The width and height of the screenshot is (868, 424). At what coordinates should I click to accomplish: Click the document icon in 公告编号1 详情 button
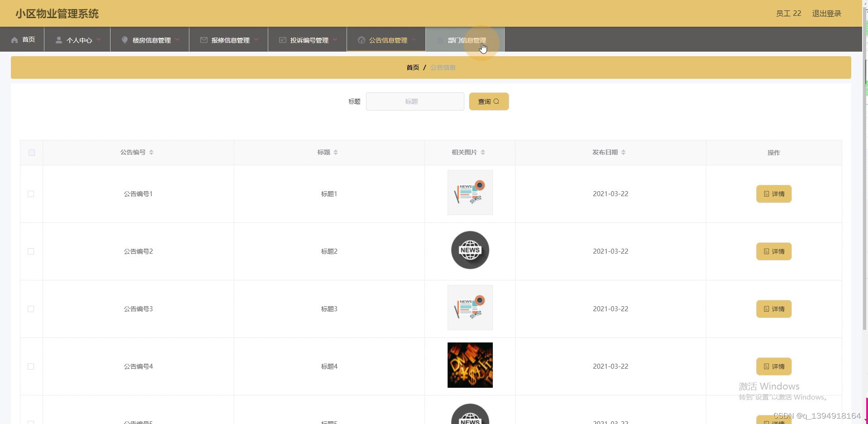tap(767, 194)
